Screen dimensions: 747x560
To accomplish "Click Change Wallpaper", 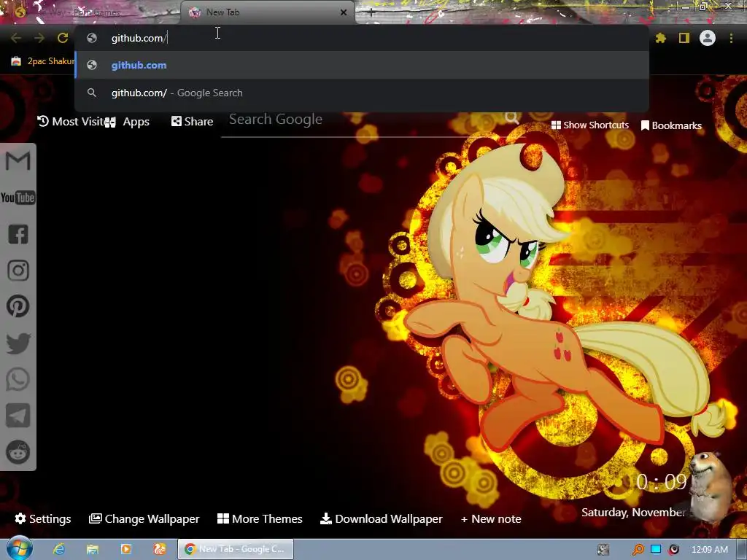I will tap(144, 518).
